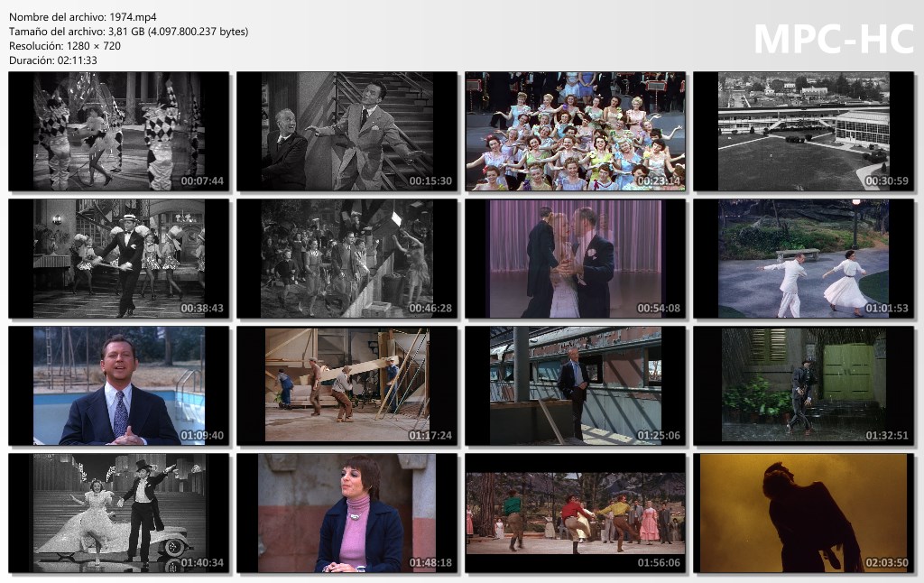The width and height of the screenshot is (924, 583).
Task: Click the duration text 02:11:33
Action: [x=78, y=60]
